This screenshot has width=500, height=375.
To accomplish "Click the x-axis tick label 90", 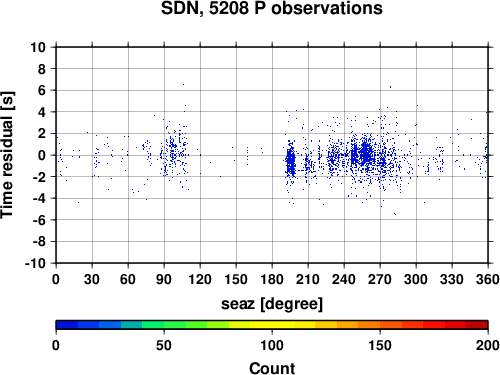I will [x=164, y=279].
